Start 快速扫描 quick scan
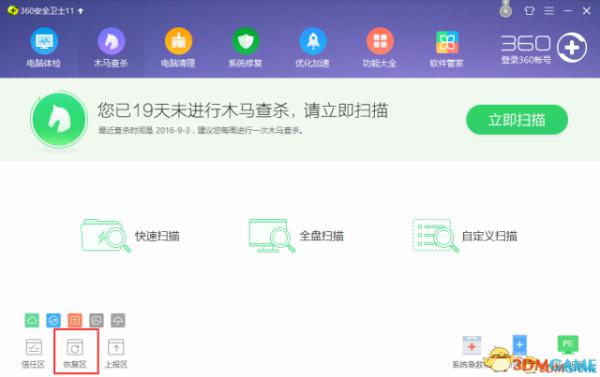 [x=130, y=235]
